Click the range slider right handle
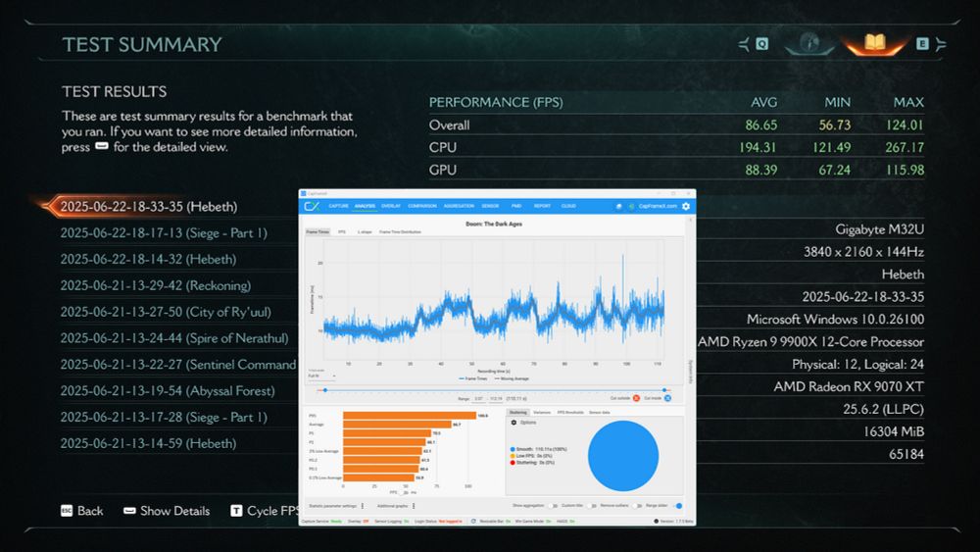This screenshot has width=980, height=552. click(x=664, y=390)
